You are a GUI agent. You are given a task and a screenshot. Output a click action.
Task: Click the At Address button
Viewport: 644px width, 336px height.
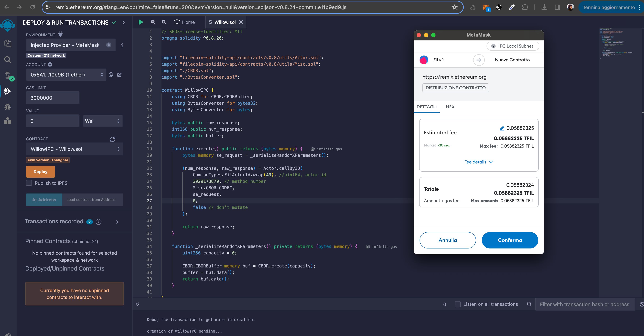[44, 200]
